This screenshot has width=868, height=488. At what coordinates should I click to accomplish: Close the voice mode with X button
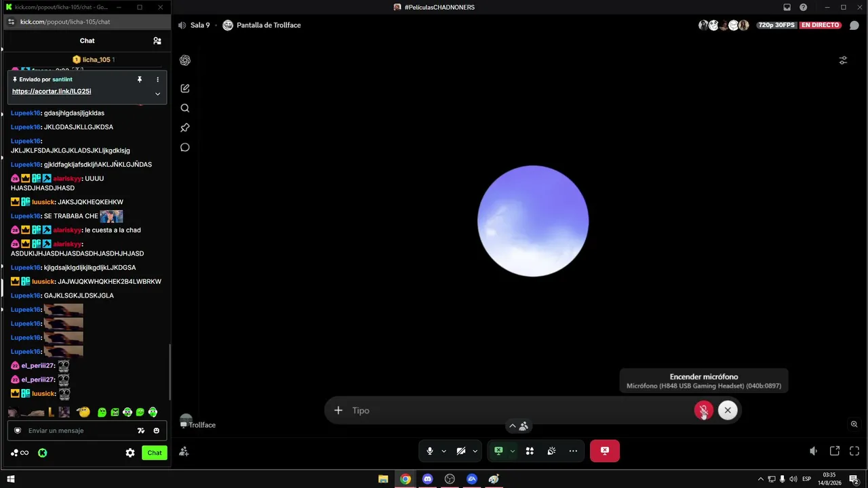(x=728, y=410)
